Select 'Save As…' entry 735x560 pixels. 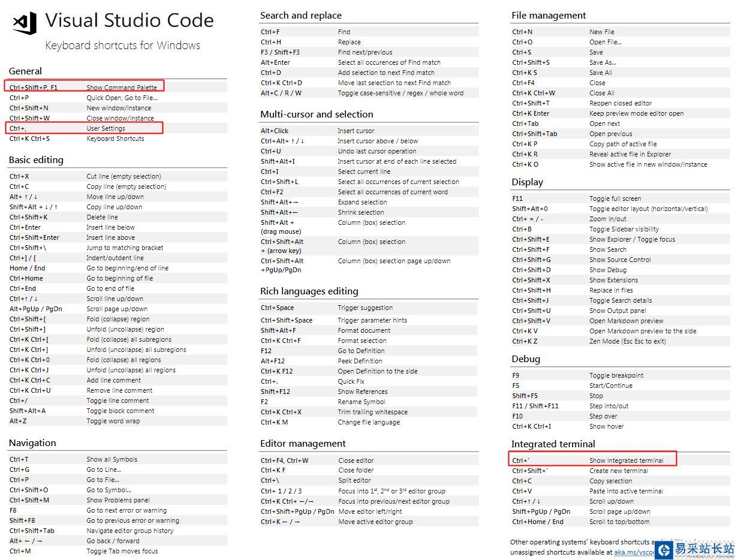pos(603,62)
